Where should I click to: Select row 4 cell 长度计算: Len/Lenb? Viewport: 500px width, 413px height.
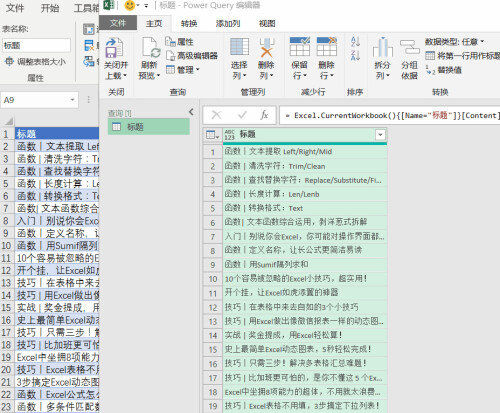(x=305, y=194)
